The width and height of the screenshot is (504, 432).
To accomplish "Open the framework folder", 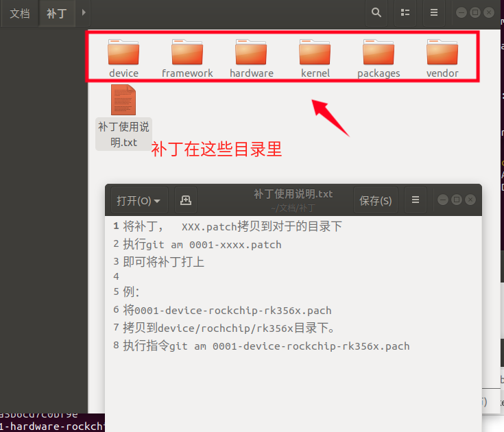I will tap(187, 58).
